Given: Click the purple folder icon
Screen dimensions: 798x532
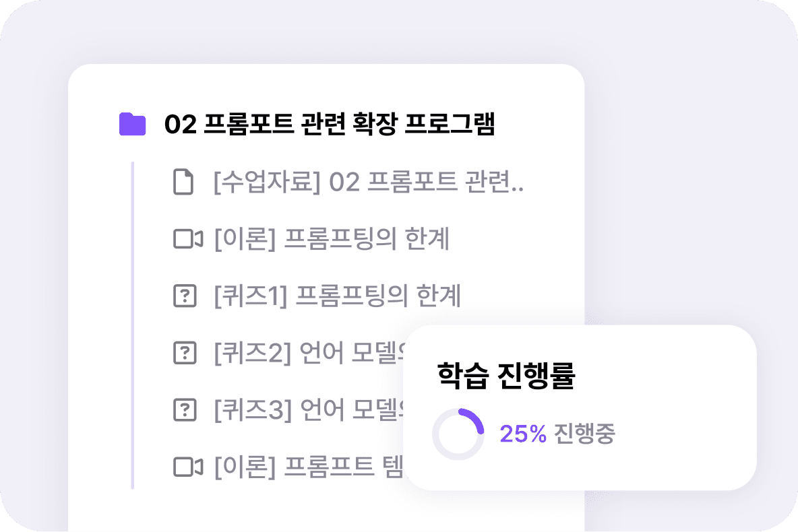Looking at the screenshot, I should pyautogui.click(x=132, y=124).
